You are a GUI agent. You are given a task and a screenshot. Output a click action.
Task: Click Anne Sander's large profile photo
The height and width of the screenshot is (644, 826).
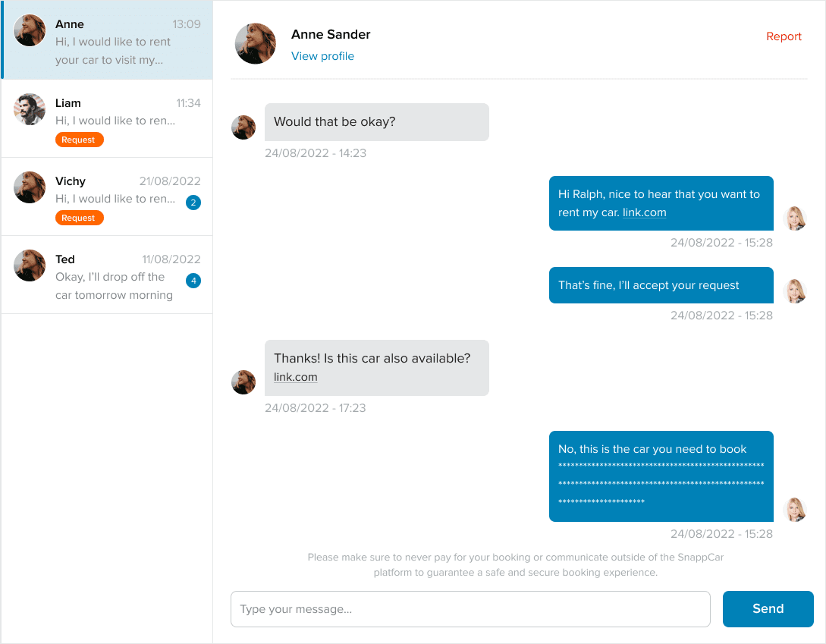[x=256, y=43]
